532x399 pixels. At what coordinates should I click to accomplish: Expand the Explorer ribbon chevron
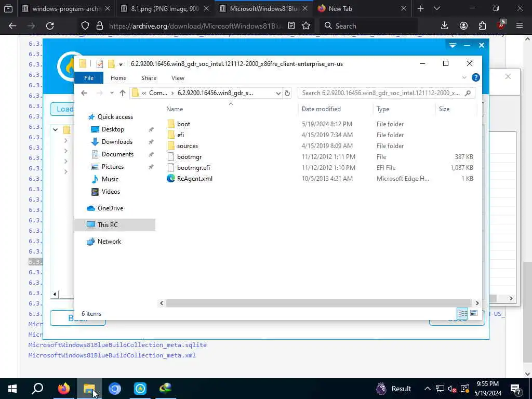click(x=464, y=78)
